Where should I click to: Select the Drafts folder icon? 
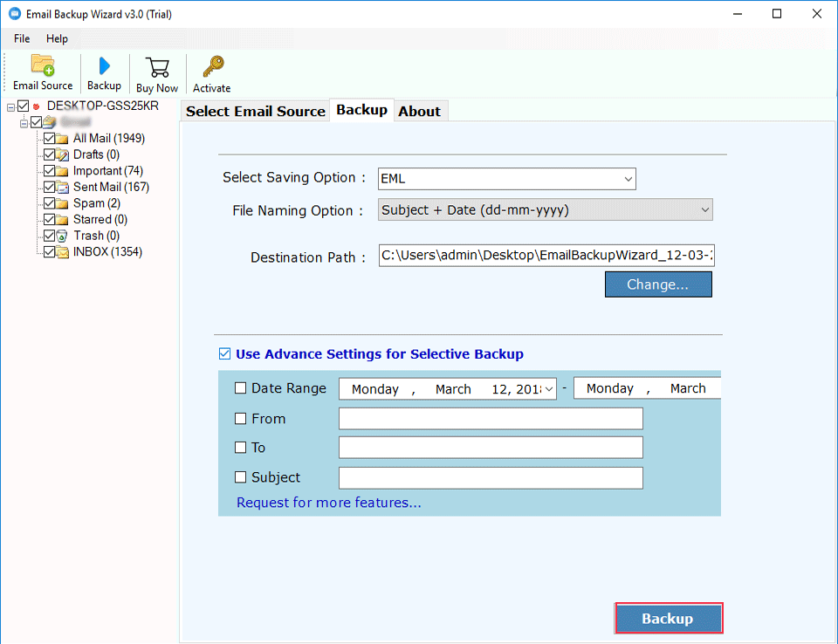click(63, 155)
